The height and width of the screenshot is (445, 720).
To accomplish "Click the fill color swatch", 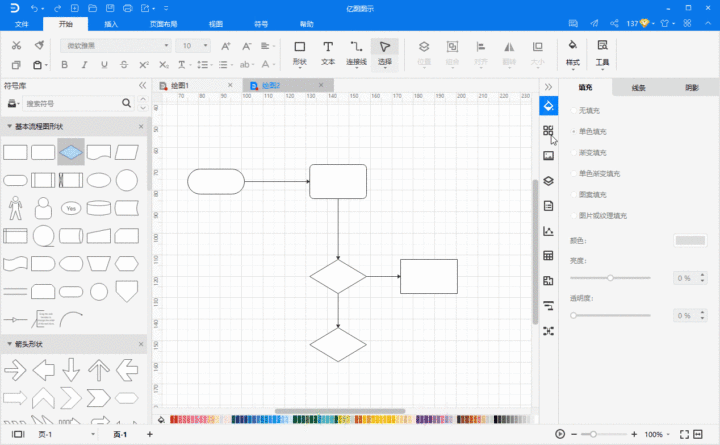I will (x=690, y=241).
